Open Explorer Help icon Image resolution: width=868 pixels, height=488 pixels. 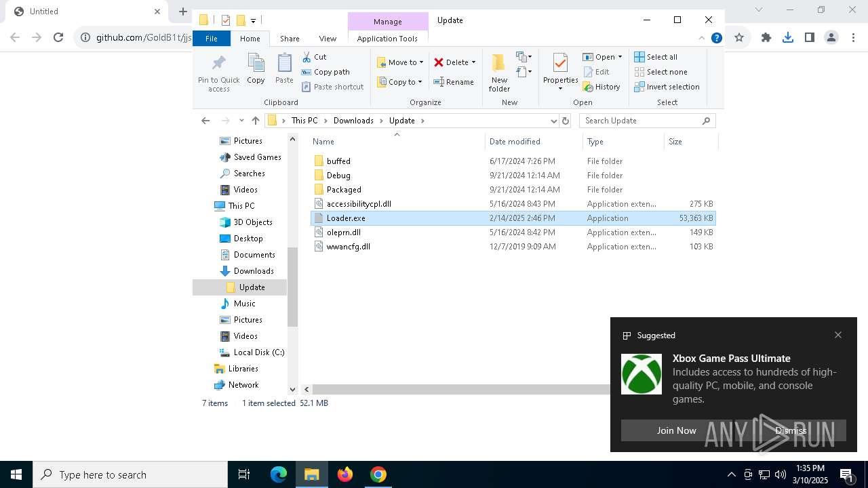(x=716, y=38)
